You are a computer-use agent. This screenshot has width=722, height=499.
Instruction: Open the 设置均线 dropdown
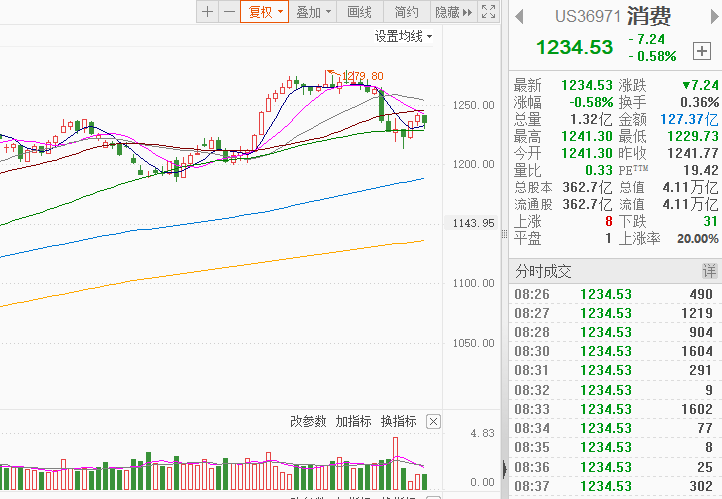point(403,36)
